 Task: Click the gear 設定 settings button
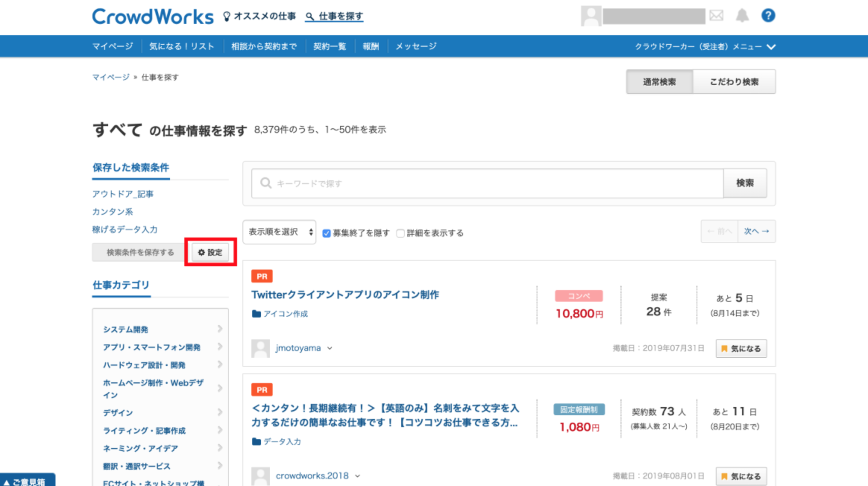click(x=210, y=252)
